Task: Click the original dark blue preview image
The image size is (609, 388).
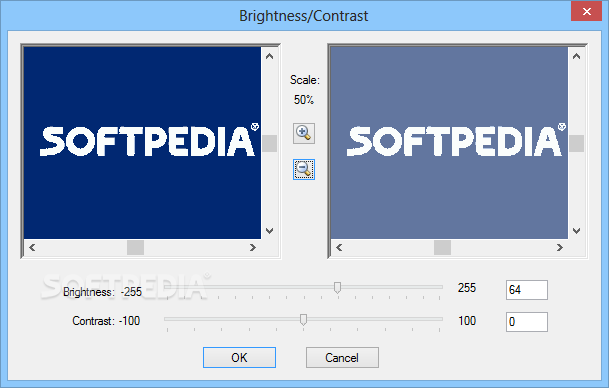Action: (142, 143)
